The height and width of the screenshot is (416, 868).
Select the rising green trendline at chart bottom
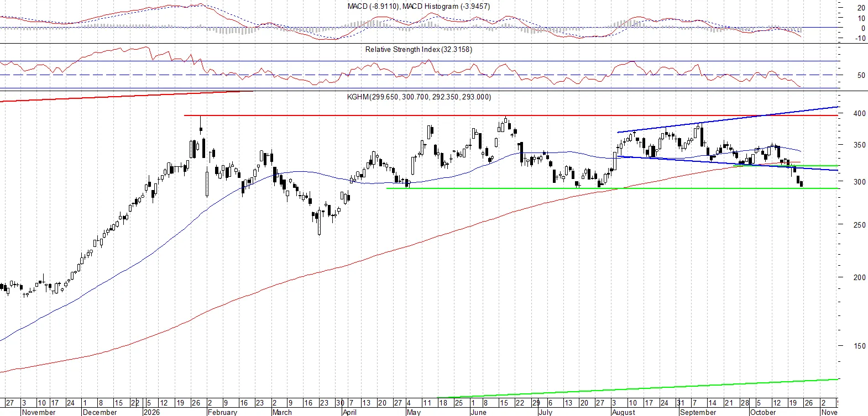tap(638, 388)
